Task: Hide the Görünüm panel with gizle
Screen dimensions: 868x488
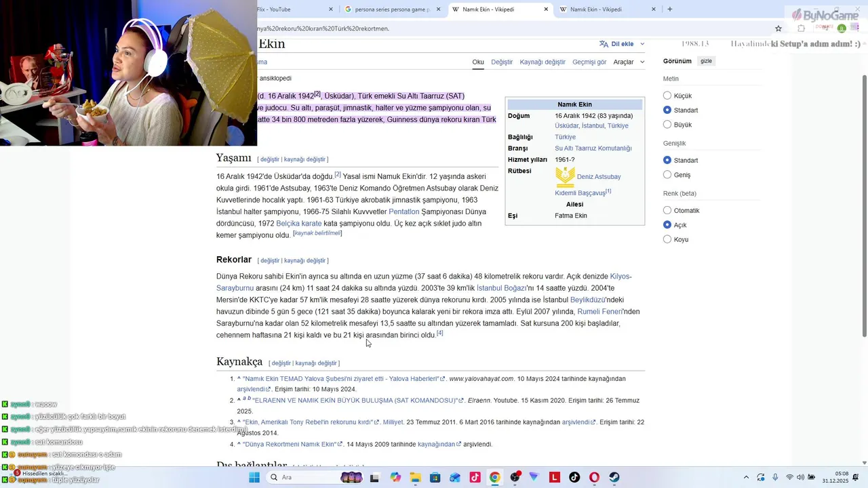Action: tap(706, 61)
